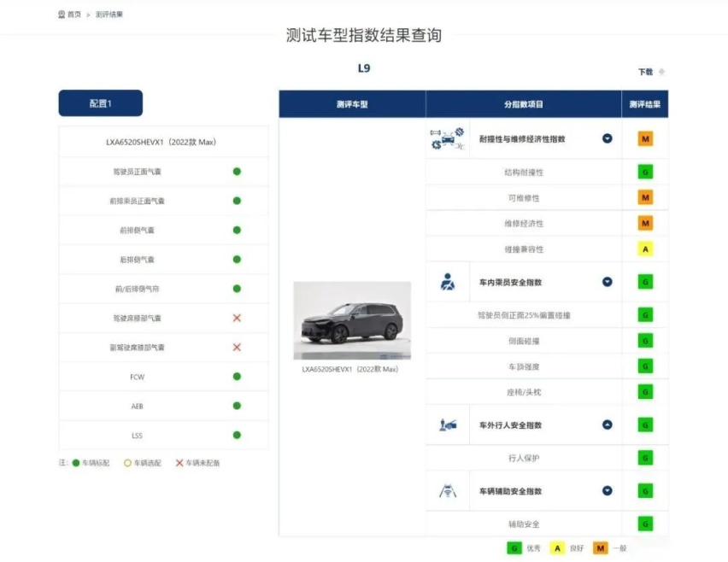
Task: Select the 配置1 configuration tab
Action: [100, 103]
